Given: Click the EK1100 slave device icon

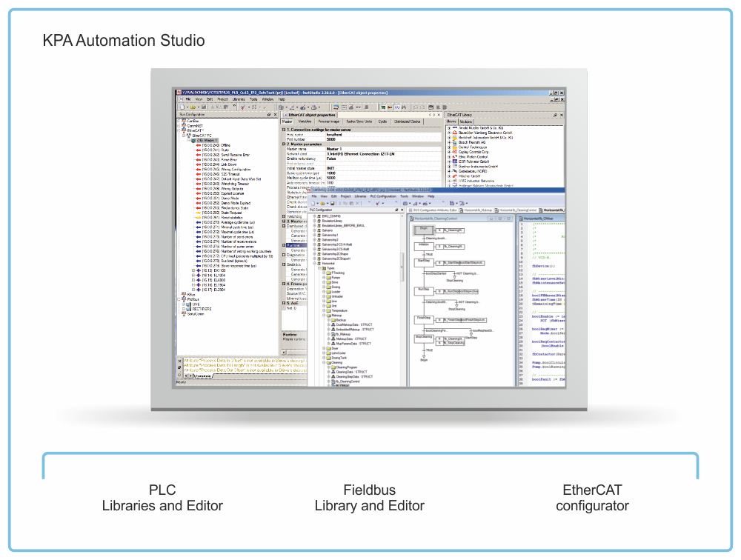Looking at the screenshot, I should click(199, 271).
